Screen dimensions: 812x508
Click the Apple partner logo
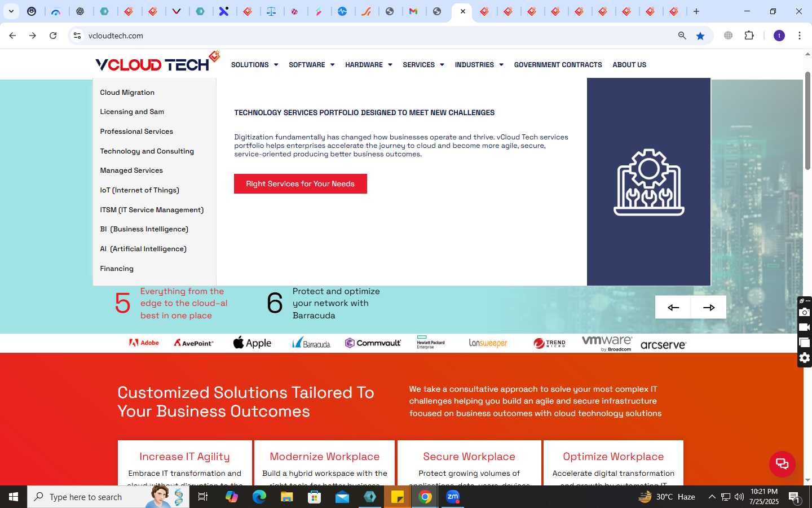tap(252, 343)
